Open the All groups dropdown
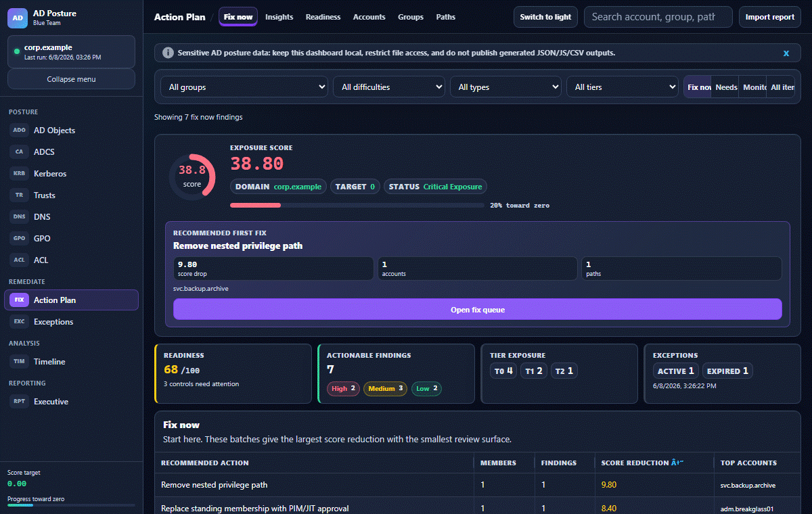 (x=244, y=87)
